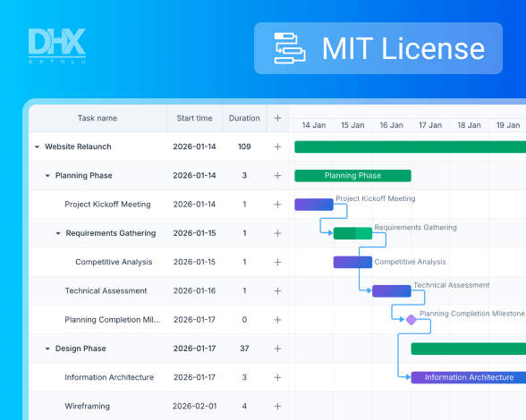Click Planning Phase duration 3
Image resolution: width=526 pixels, height=420 pixels.
(x=244, y=176)
